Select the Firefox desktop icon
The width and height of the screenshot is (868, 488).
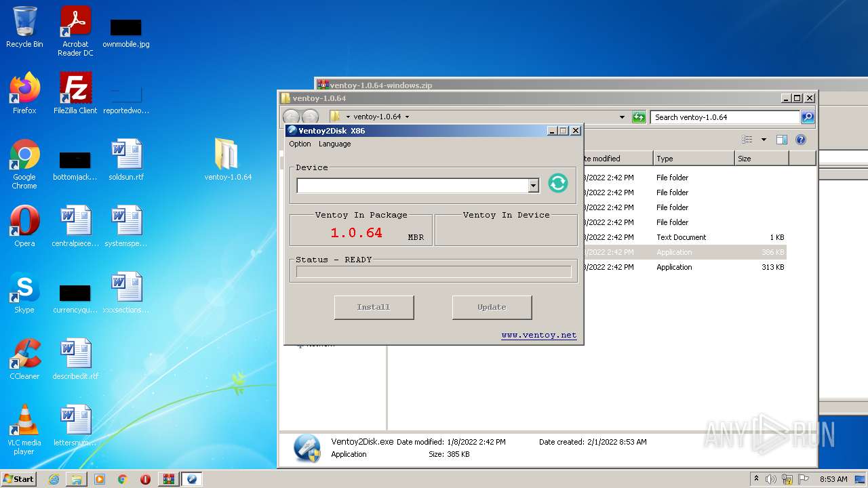[x=24, y=94]
